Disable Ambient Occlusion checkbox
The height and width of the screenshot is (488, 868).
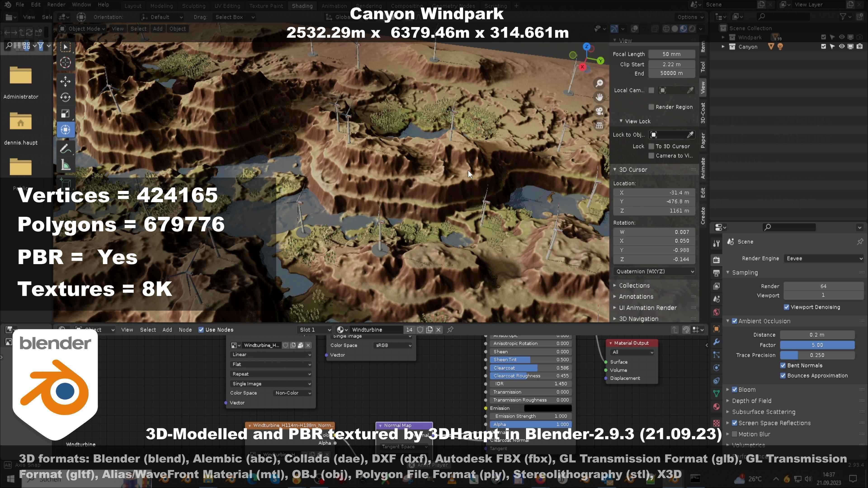pos(735,321)
